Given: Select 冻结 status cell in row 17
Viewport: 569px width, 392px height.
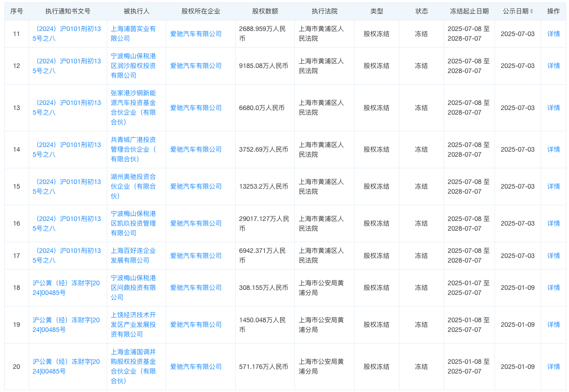Looking at the screenshot, I should 421,256.
